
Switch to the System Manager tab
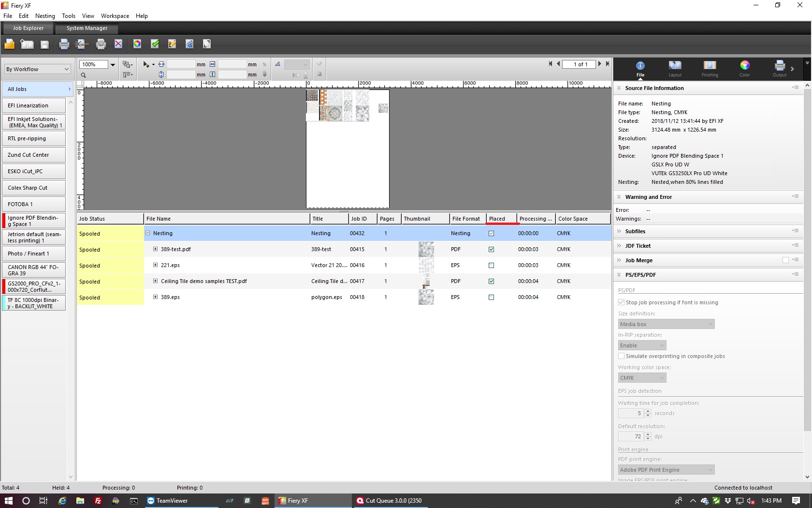pos(87,28)
